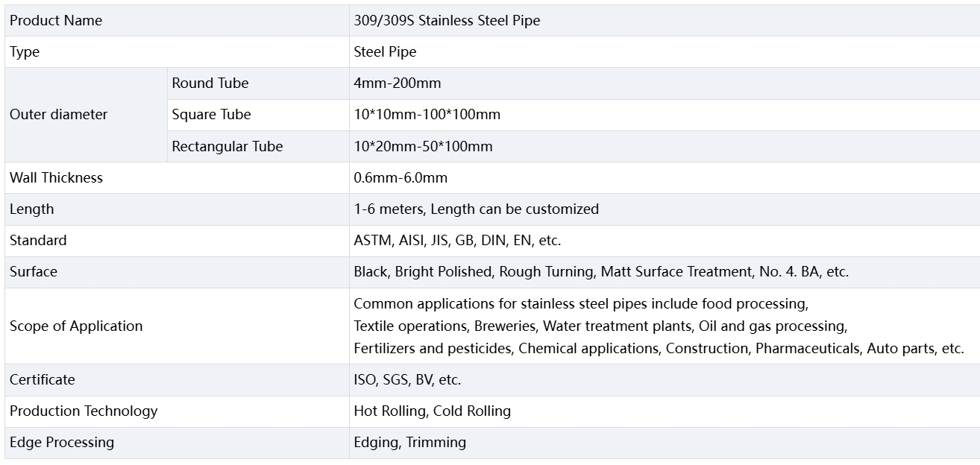
Task: Click the Steel Pipe value cell
Action: [385, 52]
